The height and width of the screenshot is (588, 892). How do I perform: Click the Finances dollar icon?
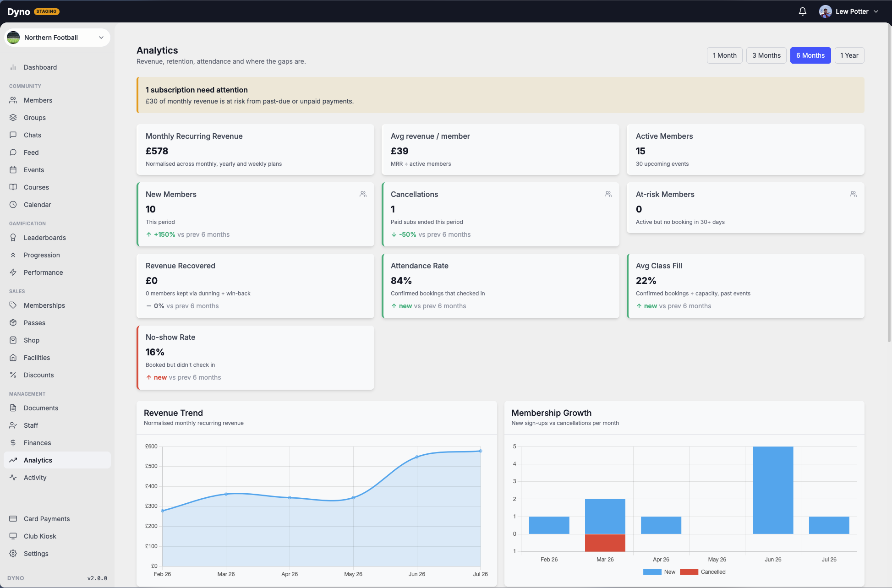pyautogui.click(x=13, y=443)
